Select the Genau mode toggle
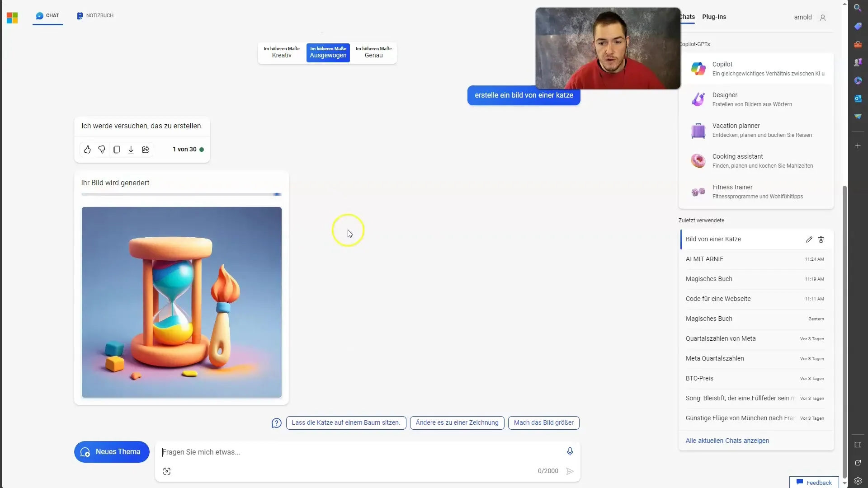Viewport: 868px width, 488px height. (373, 52)
